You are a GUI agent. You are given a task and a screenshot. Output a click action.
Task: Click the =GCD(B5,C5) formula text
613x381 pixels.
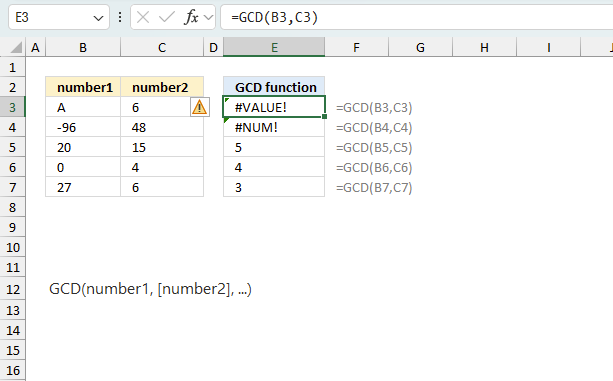(374, 148)
